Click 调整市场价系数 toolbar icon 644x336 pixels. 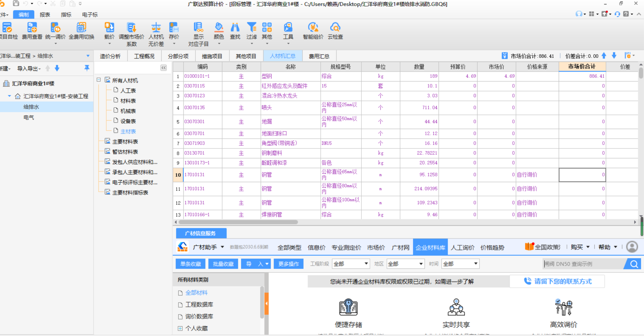tap(131, 28)
